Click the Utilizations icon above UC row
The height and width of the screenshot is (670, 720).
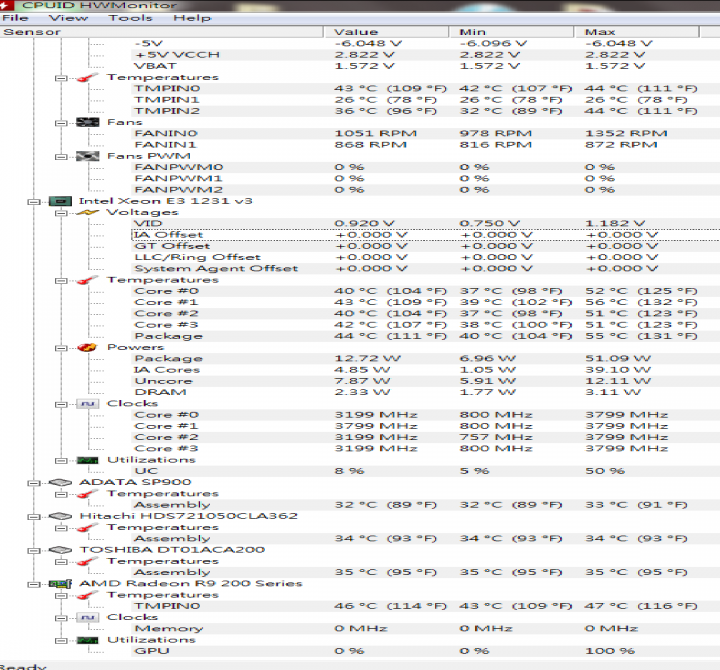tap(87, 460)
